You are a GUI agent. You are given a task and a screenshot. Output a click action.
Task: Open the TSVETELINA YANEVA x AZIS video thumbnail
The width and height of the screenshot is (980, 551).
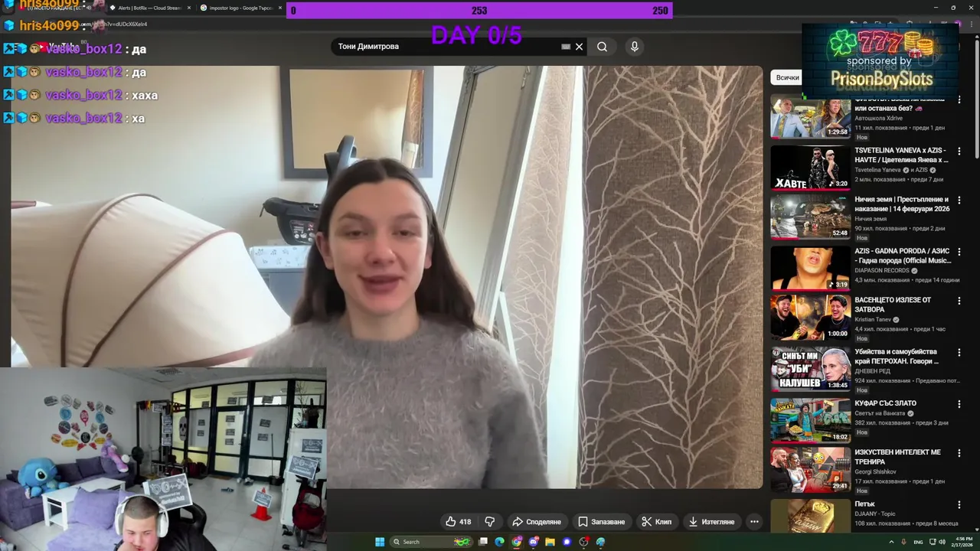pos(810,168)
